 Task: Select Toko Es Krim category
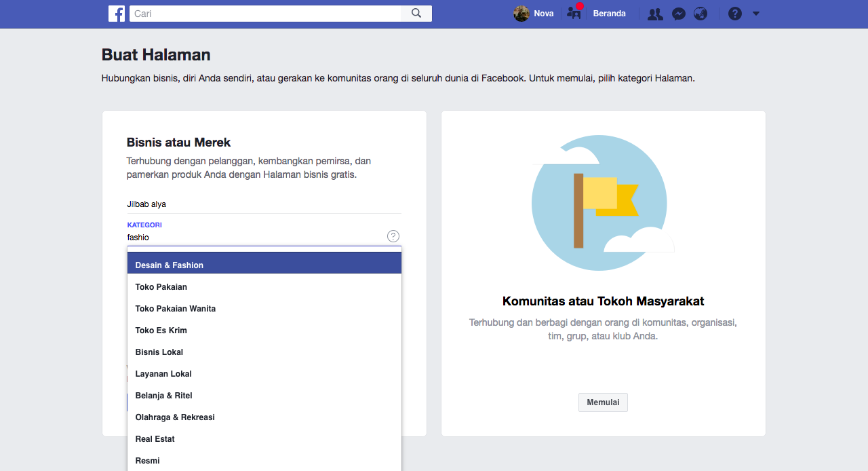coord(161,330)
